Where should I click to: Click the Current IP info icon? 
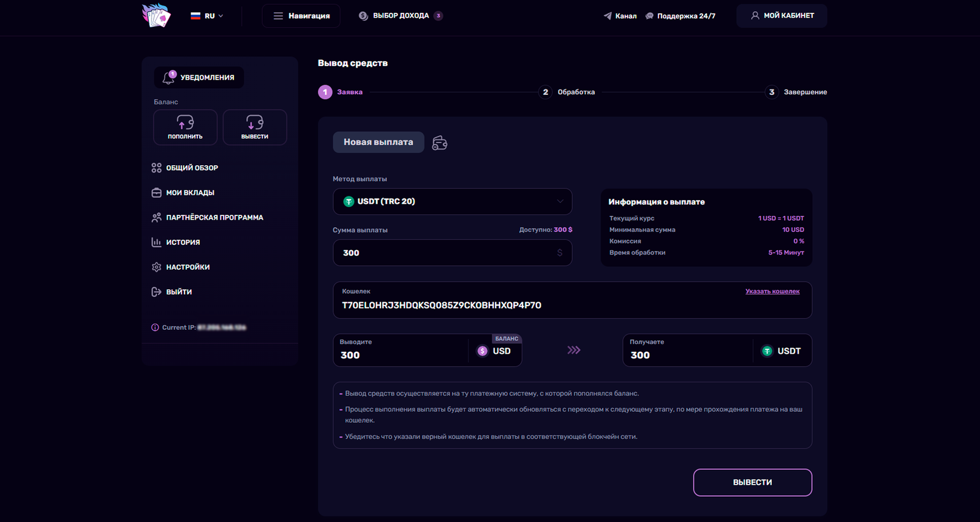(x=155, y=327)
